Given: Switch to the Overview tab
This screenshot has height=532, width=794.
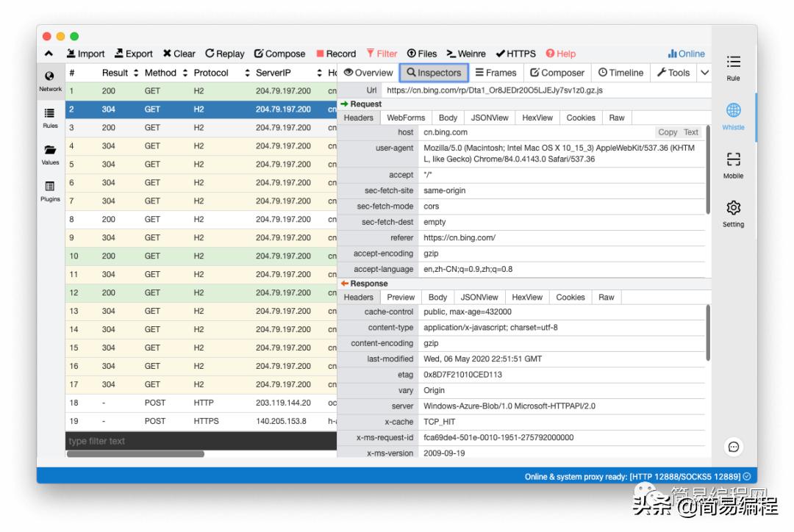Looking at the screenshot, I should (x=368, y=73).
